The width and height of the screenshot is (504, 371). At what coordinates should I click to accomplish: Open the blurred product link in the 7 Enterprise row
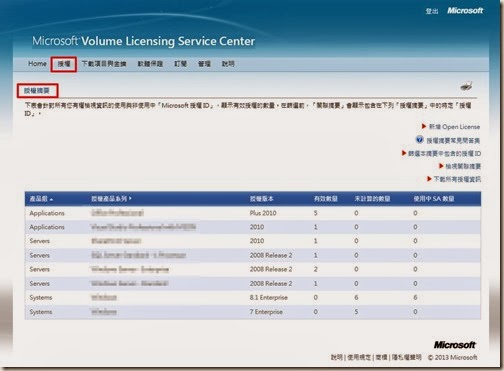[x=104, y=312]
